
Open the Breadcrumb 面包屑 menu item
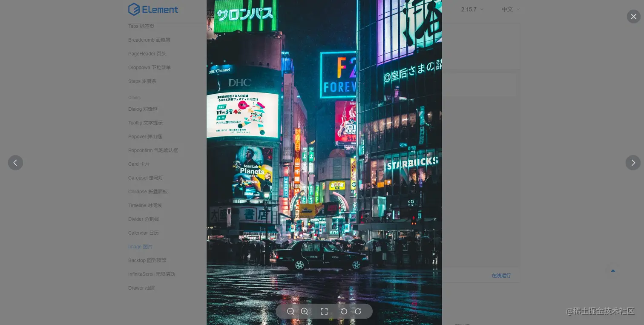(x=149, y=40)
